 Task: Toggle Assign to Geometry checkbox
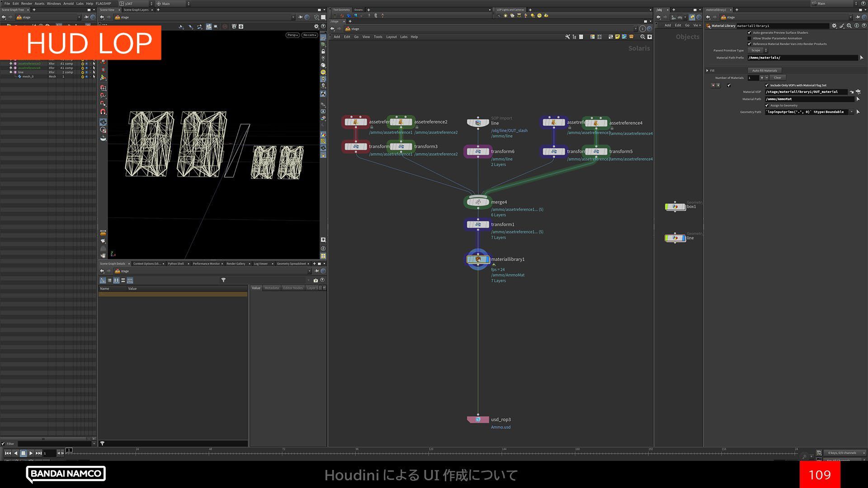pyautogui.click(x=767, y=105)
